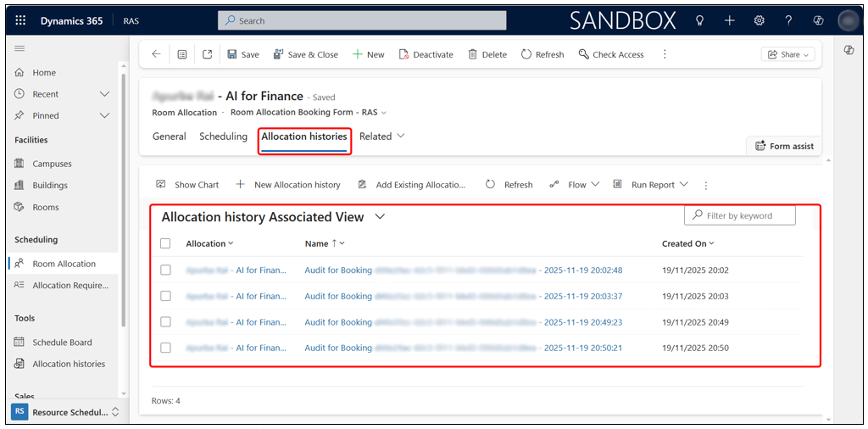Screen dimensions: 868x429
Task: Open record in new window icon
Action: [208, 54]
